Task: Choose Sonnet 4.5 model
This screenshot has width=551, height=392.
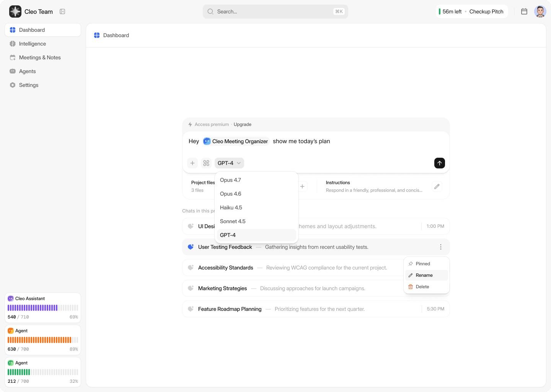Action: (x=256, y=221)
